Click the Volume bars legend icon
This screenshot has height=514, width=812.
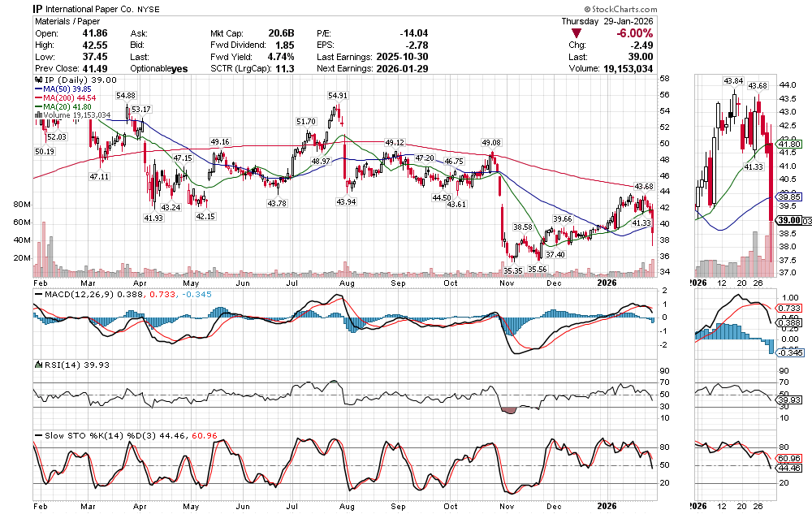36,115
